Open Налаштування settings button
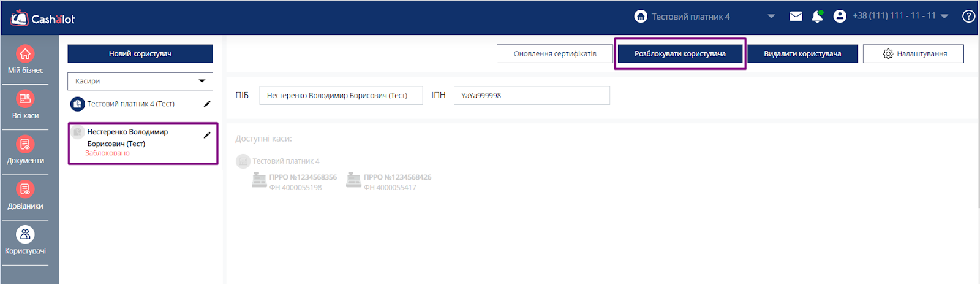Viewport: 980px width, 284px height. (913, 54)
